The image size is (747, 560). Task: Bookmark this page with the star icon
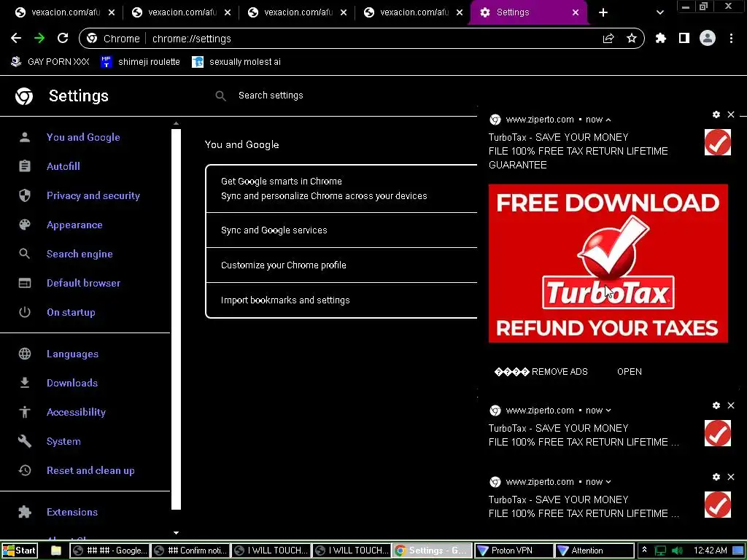click(x=632, y=38)
